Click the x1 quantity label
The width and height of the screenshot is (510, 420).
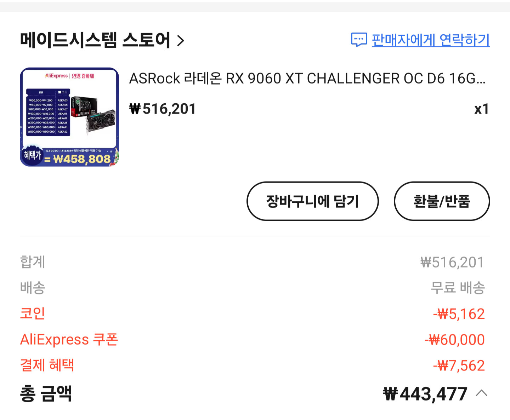click(x=481, y=109)
